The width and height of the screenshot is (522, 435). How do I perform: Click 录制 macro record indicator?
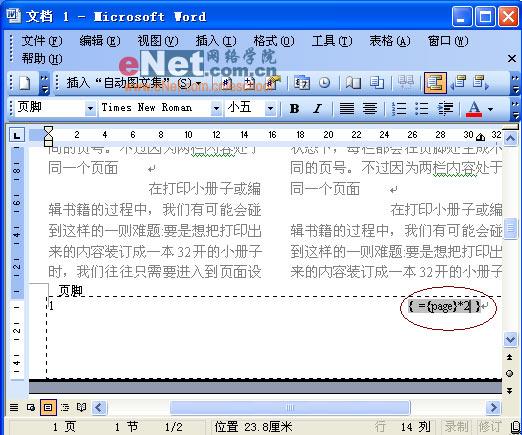(x=456, y=426)
